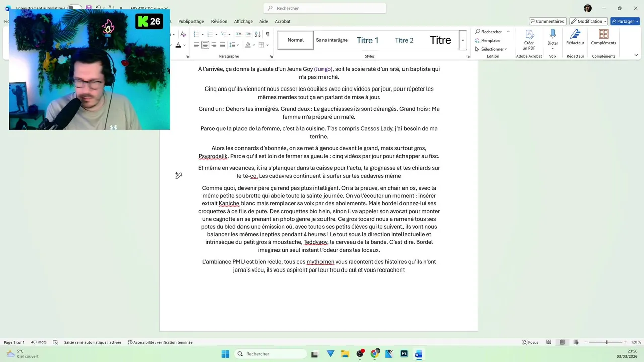Apply the Sans interligne style

pyautogui.click(x=332, y=40)
